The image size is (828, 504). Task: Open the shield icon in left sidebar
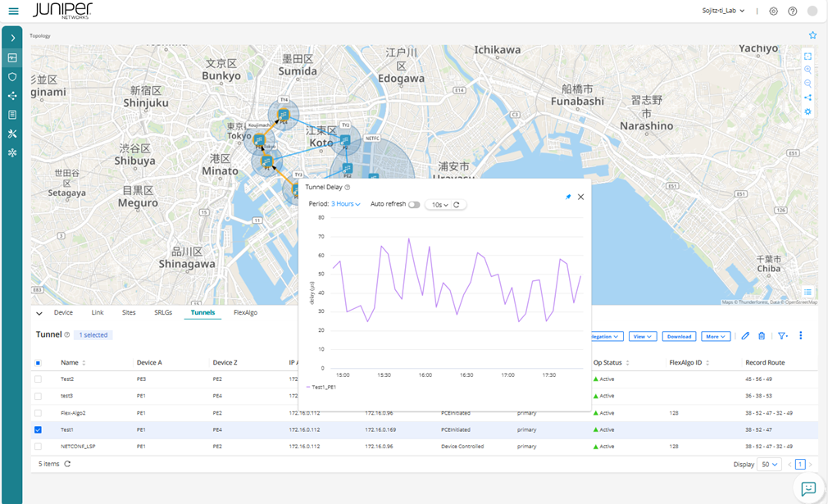click(12, 76)
